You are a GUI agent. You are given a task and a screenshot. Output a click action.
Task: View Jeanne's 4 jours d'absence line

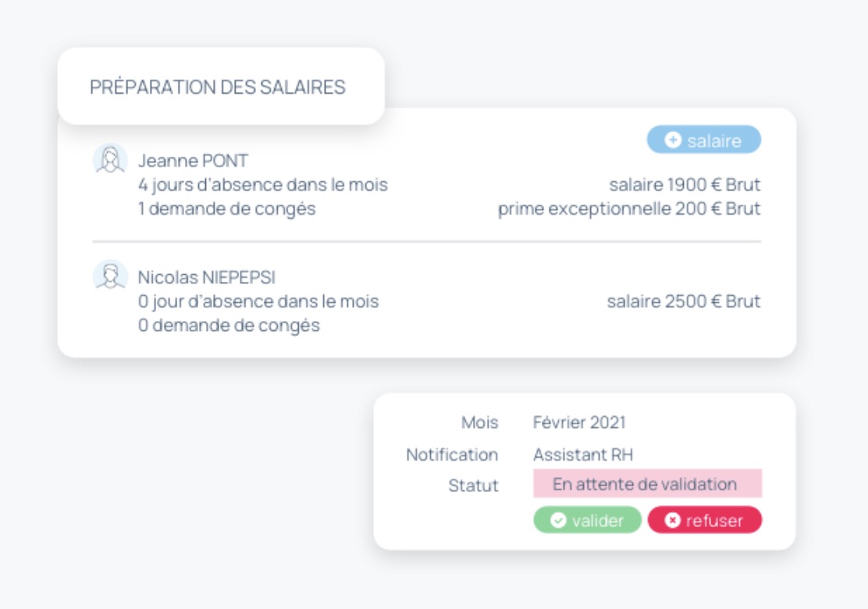(x=263, y=184)
